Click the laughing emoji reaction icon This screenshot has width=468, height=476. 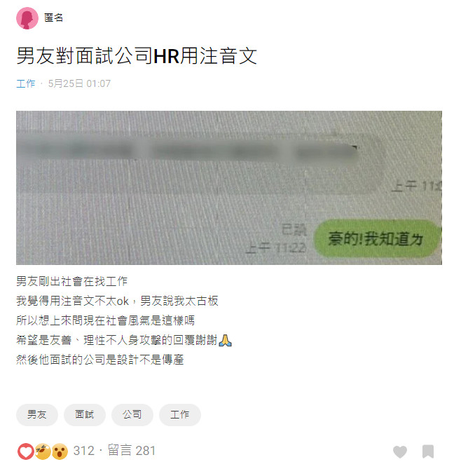point(43,451)
